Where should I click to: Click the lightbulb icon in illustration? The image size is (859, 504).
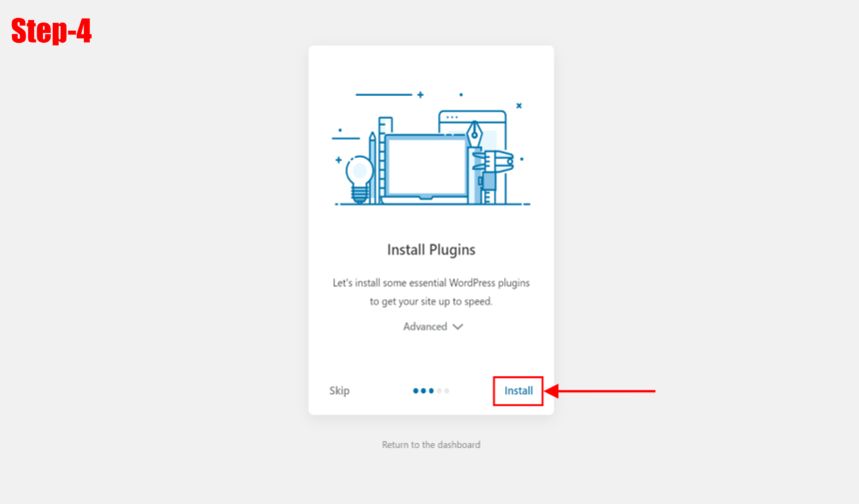(x=359, y=179)
